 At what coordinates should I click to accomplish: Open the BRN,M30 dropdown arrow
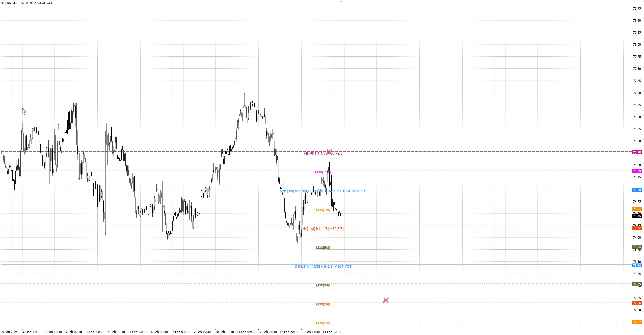pos(3,3)
